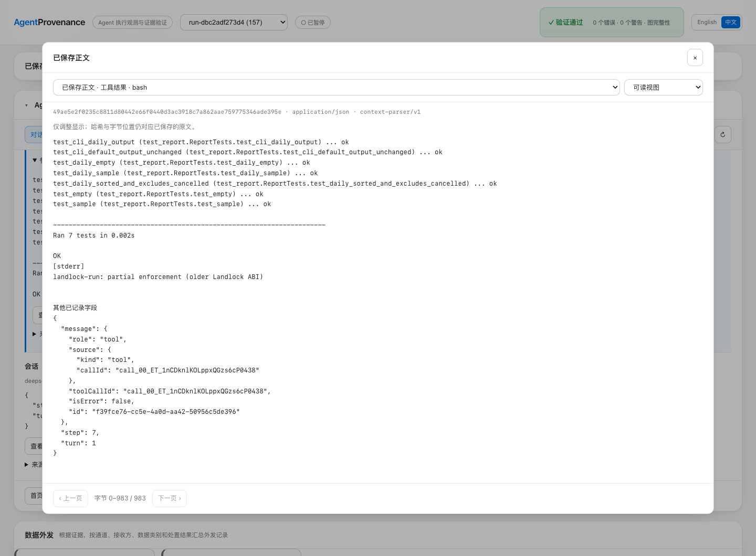Open the run-dbc2adf273d4 (157) run selector
756x556 pixels.
coord(234,23)
